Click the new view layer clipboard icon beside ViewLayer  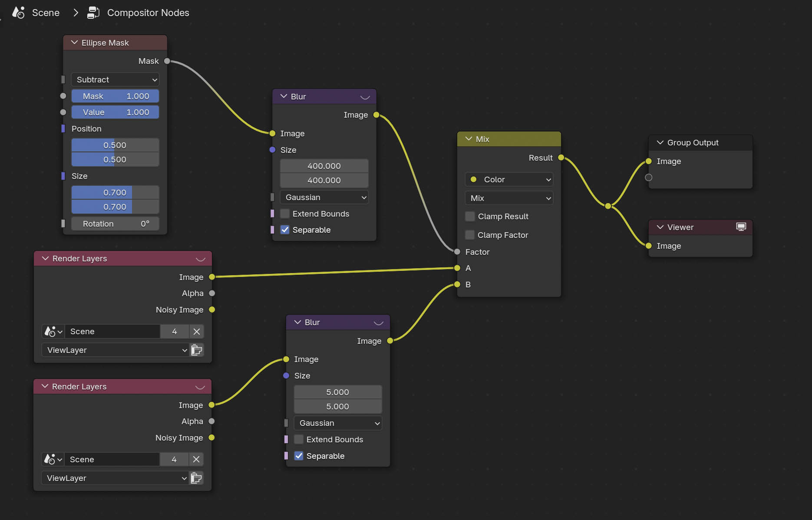(196, 350)
